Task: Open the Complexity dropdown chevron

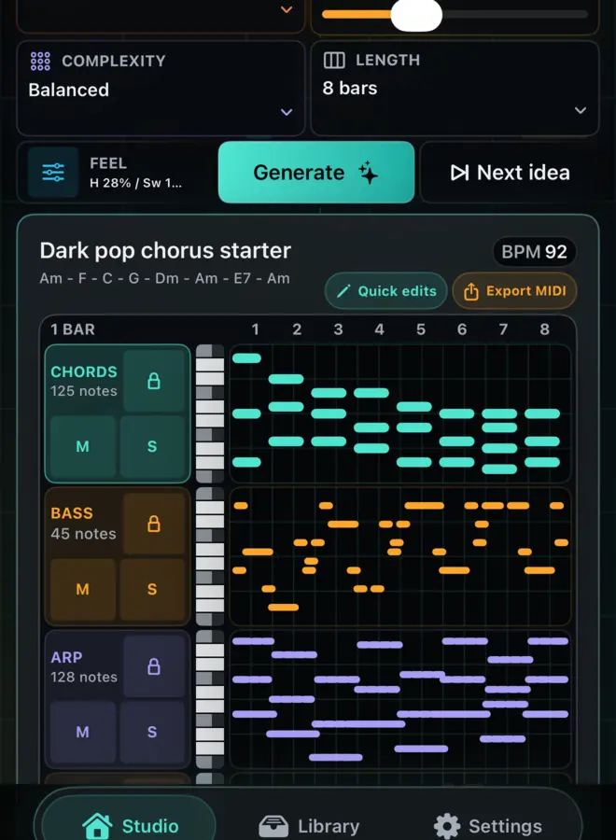Action: [287, 112]
